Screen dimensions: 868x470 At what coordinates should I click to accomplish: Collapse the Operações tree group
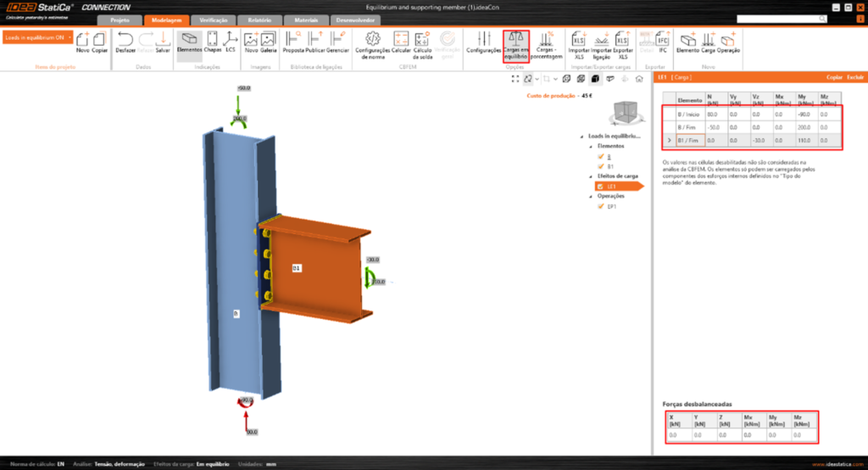point(590,196)
